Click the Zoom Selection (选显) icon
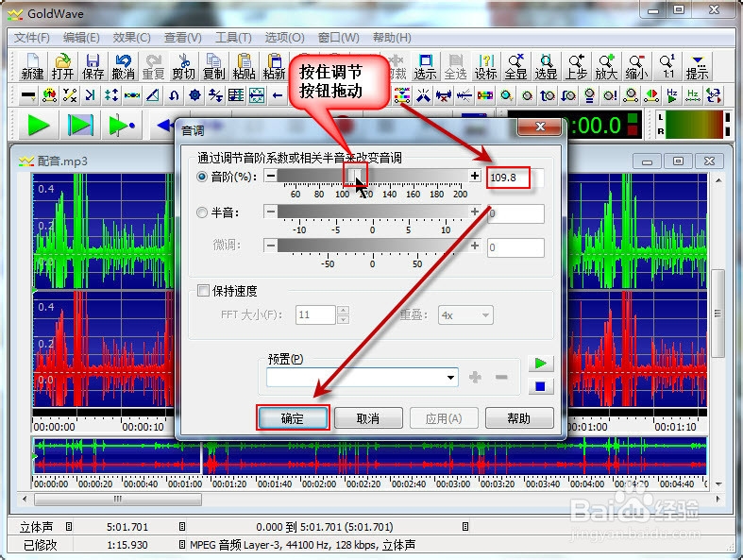Image resolution: width=743 pixels, height=560 pixels. [546, 66]
